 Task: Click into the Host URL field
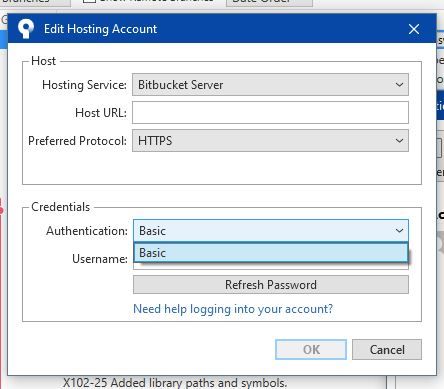click(x=270, y=113)
